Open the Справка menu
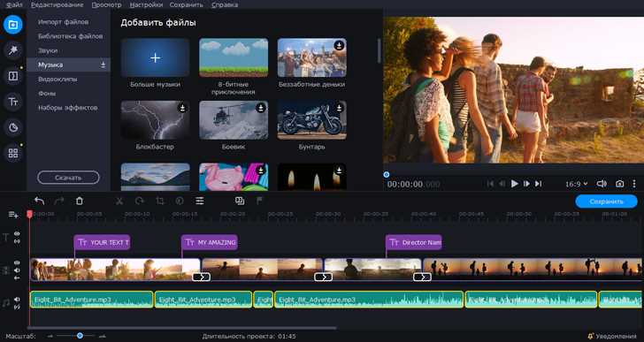This screenshot has width=644, height=342. tap(225, 5)
